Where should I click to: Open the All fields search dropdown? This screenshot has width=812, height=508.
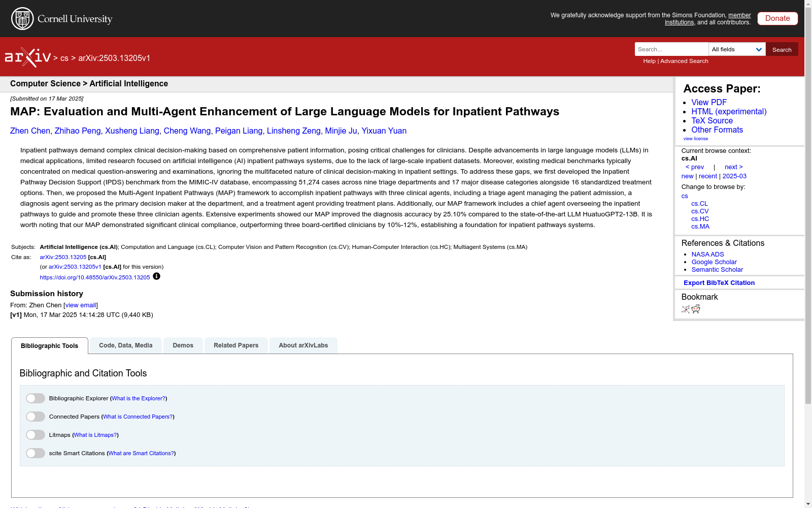click(737, 49)
